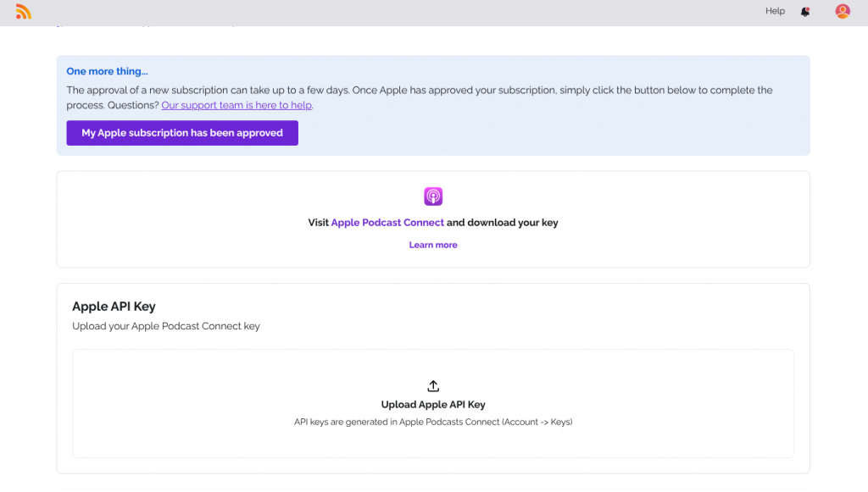Click the purple Apple Podcasts icon
Viewport: 868px width, 492px height.
pyautogui.click(x=433, y=196)
